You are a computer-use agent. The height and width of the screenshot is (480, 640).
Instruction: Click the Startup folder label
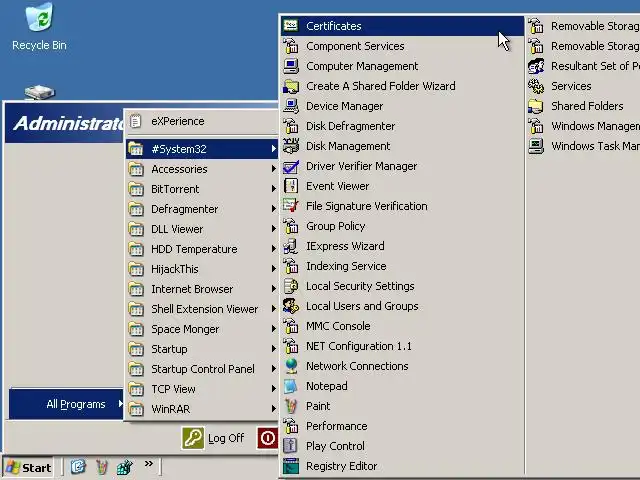[169, 349]
